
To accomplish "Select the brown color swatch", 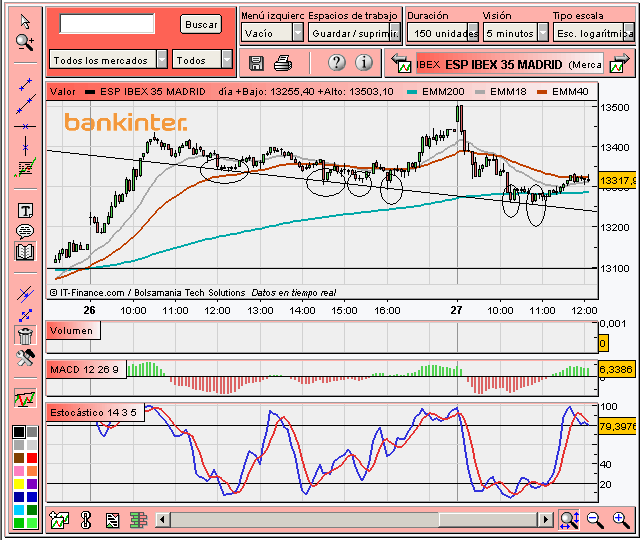I will tap(19, 458).
